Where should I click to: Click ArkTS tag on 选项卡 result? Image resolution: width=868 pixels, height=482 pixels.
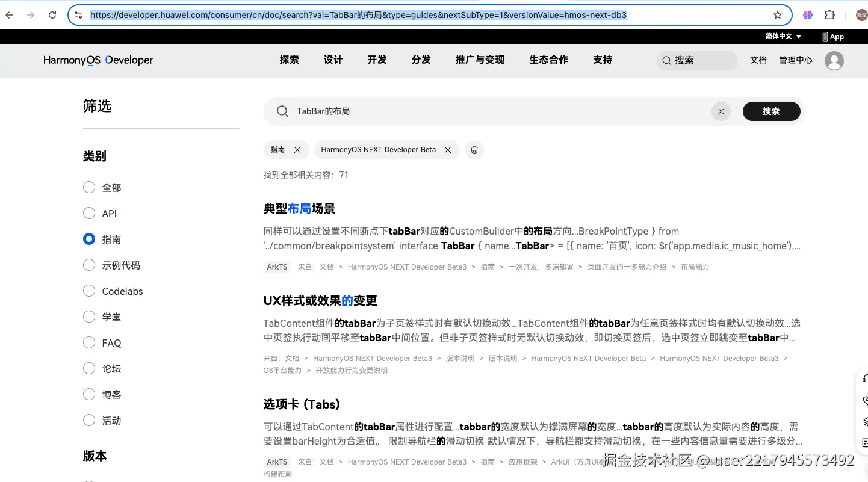point(277,462)
